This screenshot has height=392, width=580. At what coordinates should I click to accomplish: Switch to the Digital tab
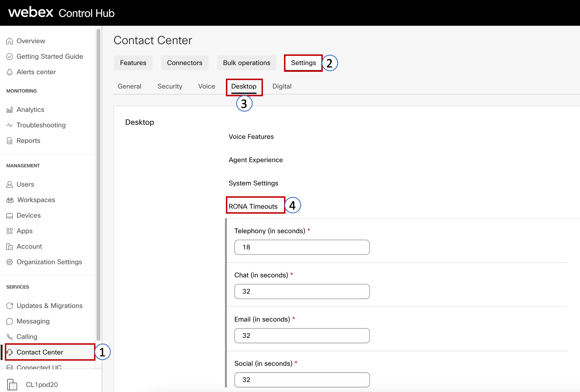click(x=282, y=86)
